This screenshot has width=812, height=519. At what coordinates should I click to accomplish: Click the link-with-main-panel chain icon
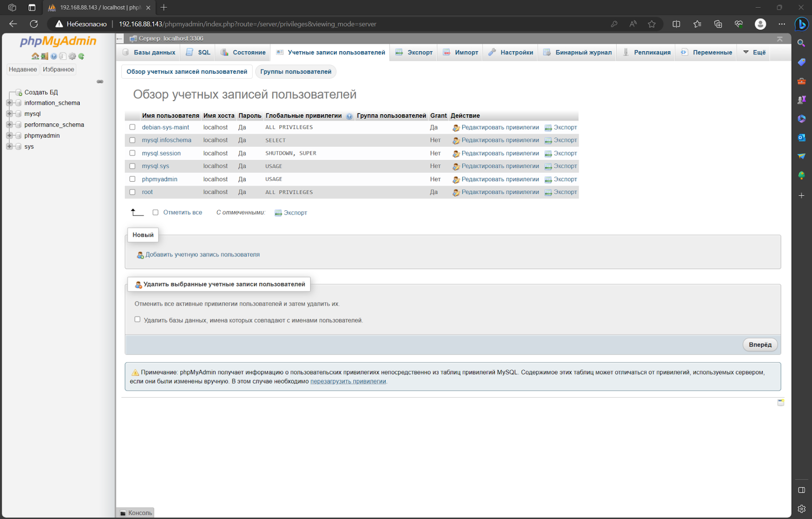click(100, 81)
